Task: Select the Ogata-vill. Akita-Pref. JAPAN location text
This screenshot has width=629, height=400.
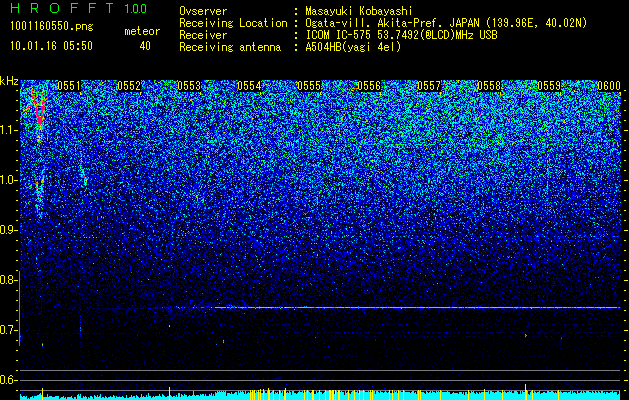Action: click(x=446, y=23)
